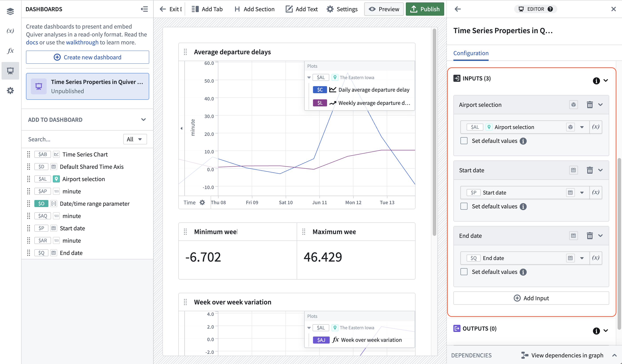Viewport: 622px width, 364px height.
Task: Collapse the Airport selection input card
Action: coord(600,104)
